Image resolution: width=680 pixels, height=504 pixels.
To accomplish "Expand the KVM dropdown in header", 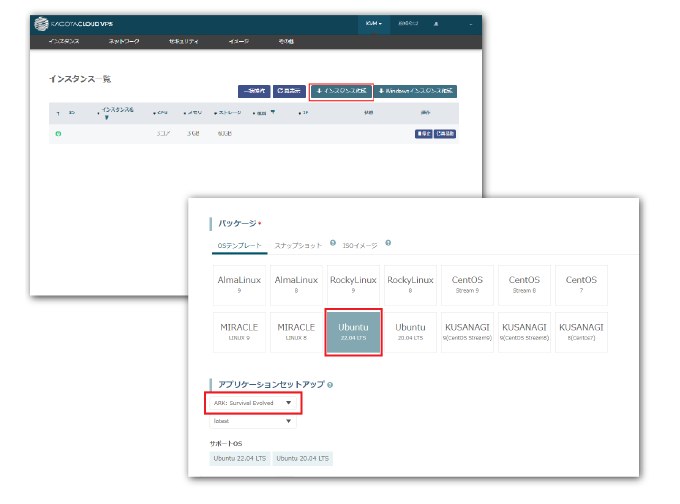I will 374,23.
